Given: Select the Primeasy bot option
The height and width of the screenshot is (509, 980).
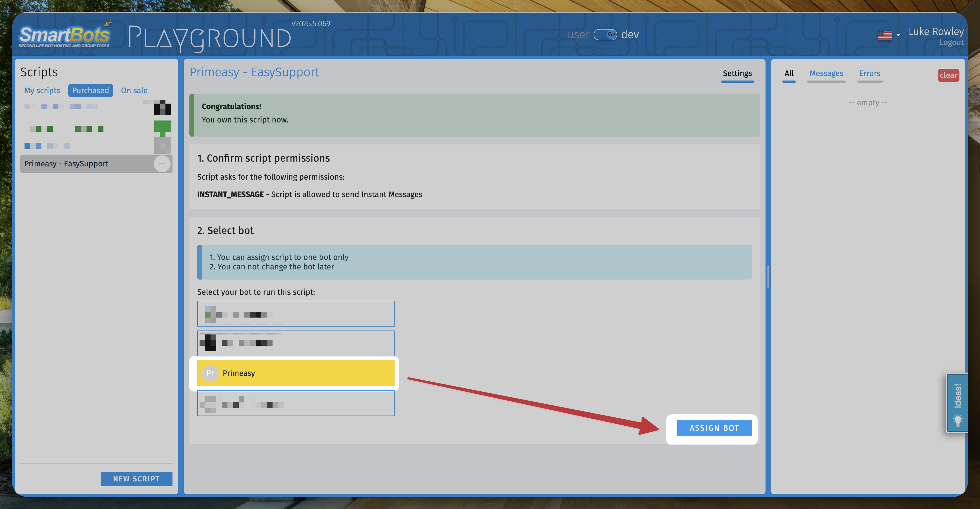Looking at the screenshot, I should pyautogui.click(x=296, y=373).
